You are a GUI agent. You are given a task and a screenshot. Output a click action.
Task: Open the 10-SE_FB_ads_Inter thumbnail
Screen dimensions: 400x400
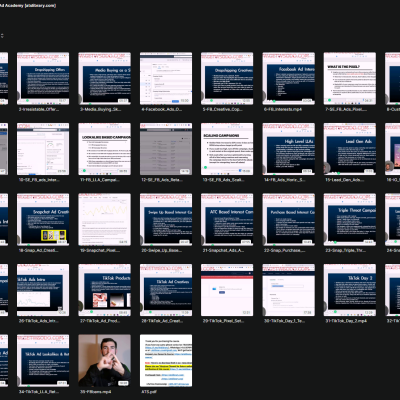(43, 149)
